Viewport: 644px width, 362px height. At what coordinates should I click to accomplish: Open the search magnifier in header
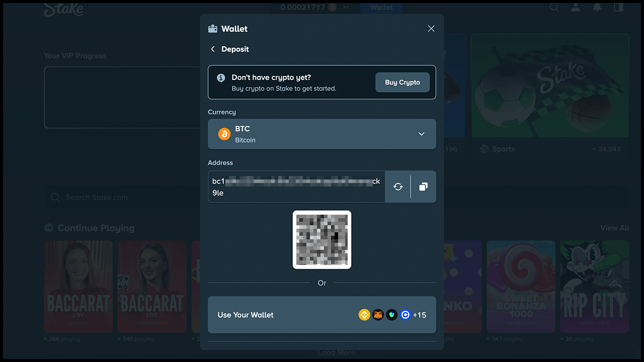(x=554, y=7)
